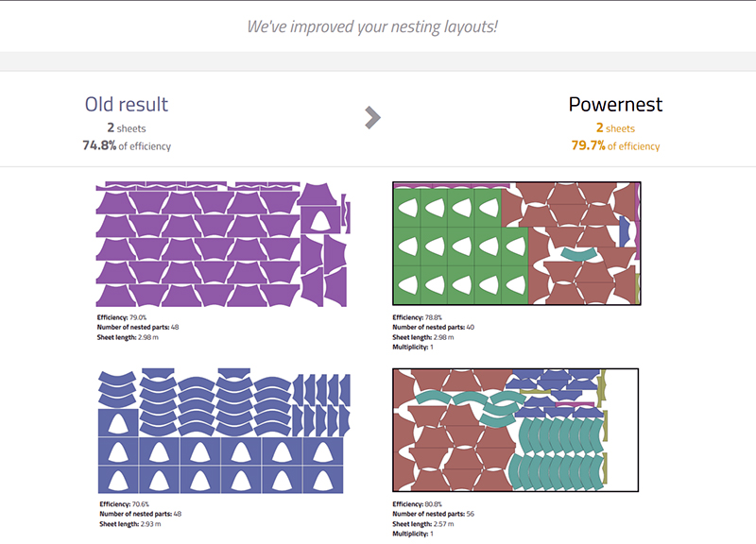The height and width of the screenshot is (544, 756).
Task: Click orange 2 sheets text under Powernest
Action: click(615, 128)
